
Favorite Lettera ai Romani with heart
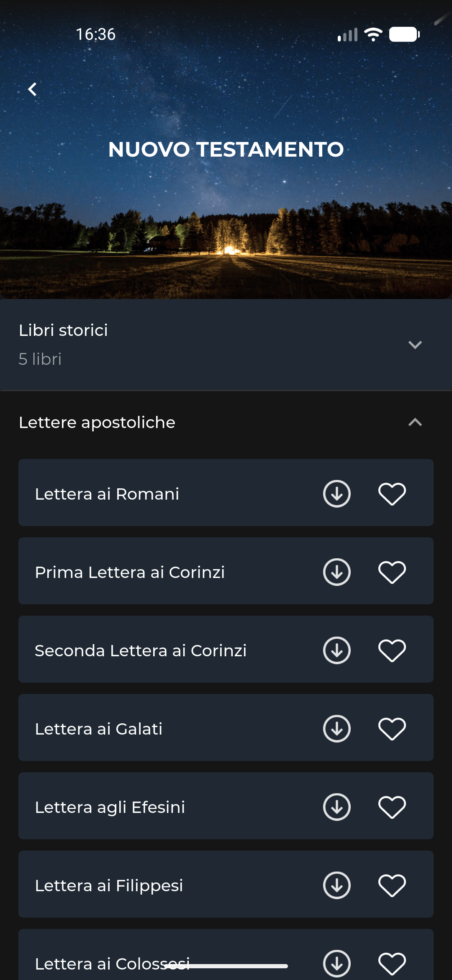[x=392, y=494]
